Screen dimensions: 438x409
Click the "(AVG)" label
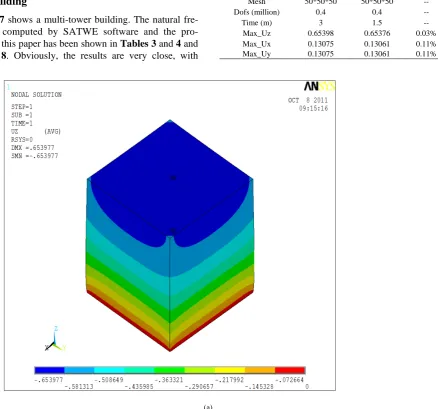point(53,131)
